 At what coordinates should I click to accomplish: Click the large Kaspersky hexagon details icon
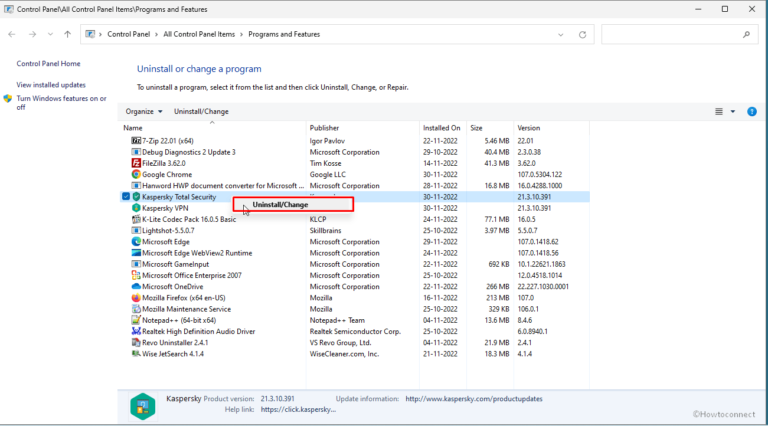click(143, 406)
